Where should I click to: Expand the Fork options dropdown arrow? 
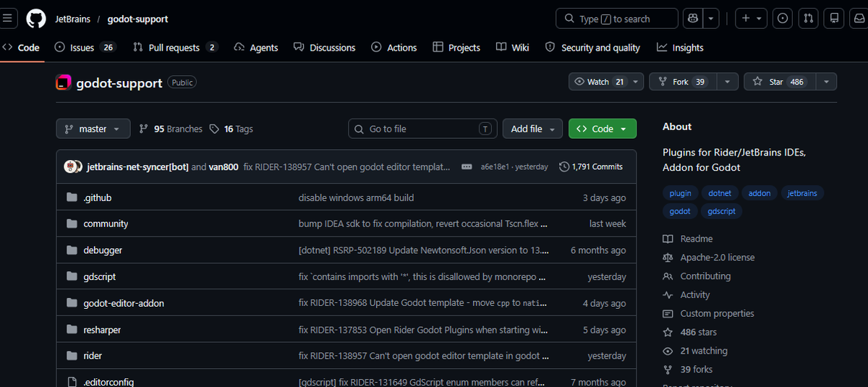point(726,82)
